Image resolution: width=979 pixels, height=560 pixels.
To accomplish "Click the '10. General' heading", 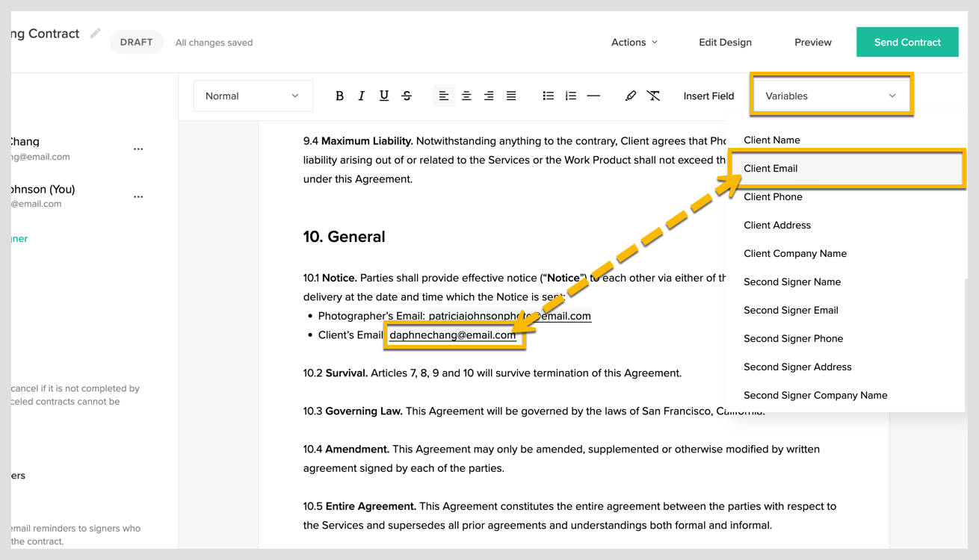I will (x=344, y=237).
